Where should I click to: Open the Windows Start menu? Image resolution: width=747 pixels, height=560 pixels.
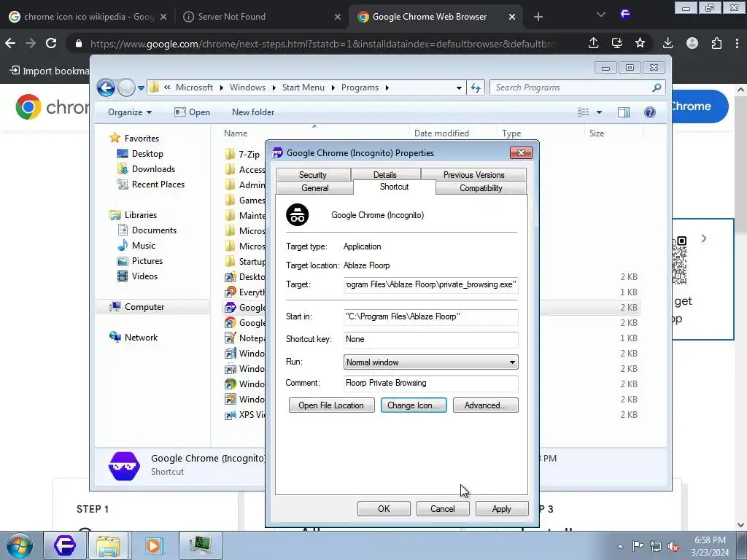[19, 545]
